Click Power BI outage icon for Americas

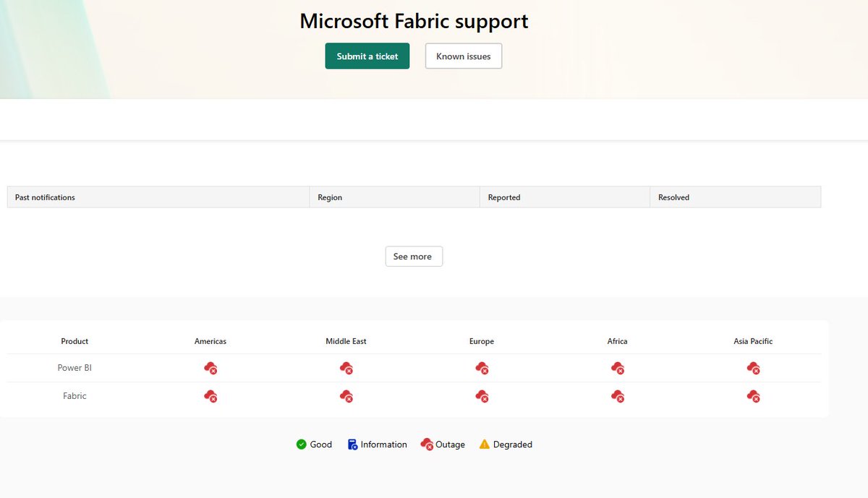coord(210,368)
